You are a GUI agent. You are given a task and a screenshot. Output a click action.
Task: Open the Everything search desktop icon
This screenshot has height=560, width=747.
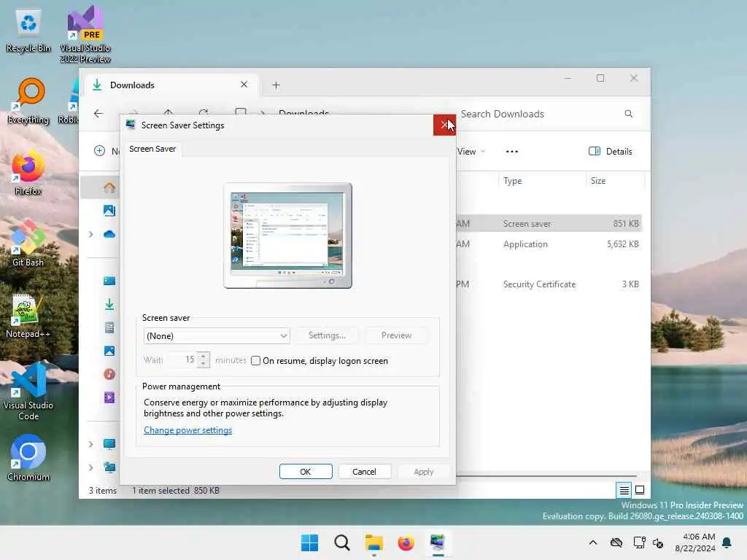pyautogui.click(x=28, y=101)
